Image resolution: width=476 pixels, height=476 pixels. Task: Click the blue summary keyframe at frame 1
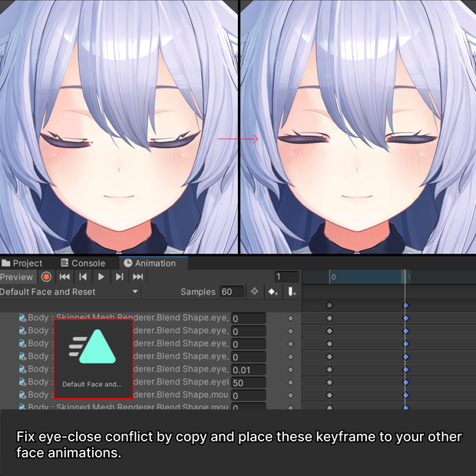coord(406,306)
